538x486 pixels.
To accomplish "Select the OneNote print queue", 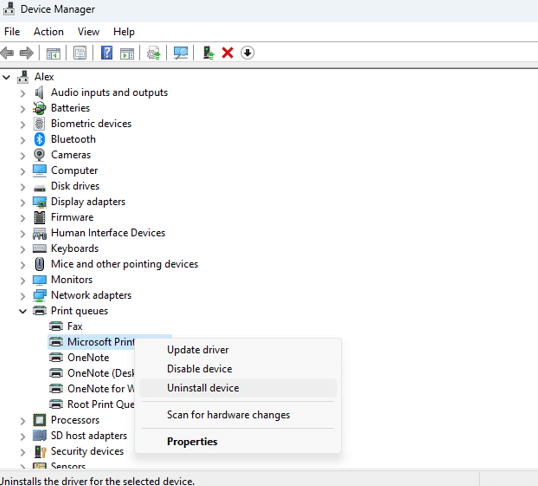I will (x=88, y=358).
